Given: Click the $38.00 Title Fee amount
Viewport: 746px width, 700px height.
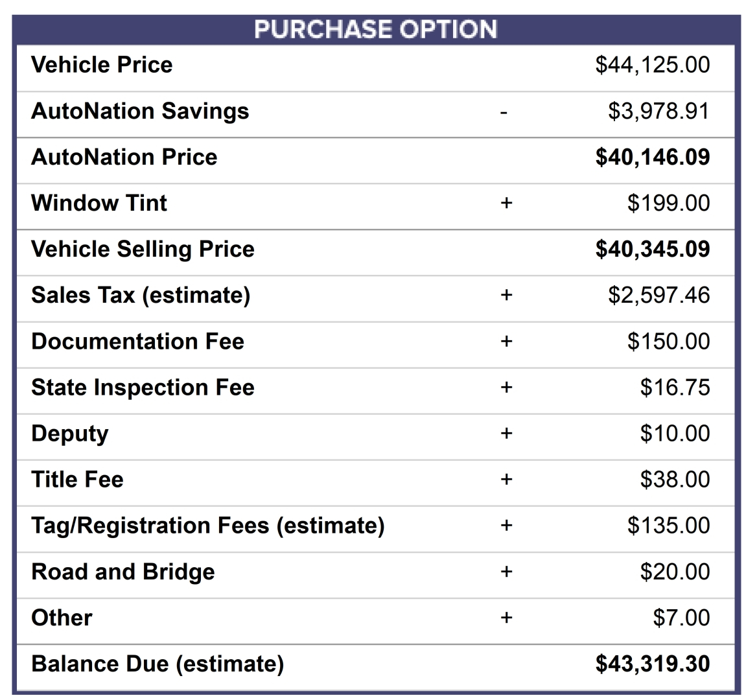Looking at the screenshot, I should pyautogui.click(x=675, y=479).
